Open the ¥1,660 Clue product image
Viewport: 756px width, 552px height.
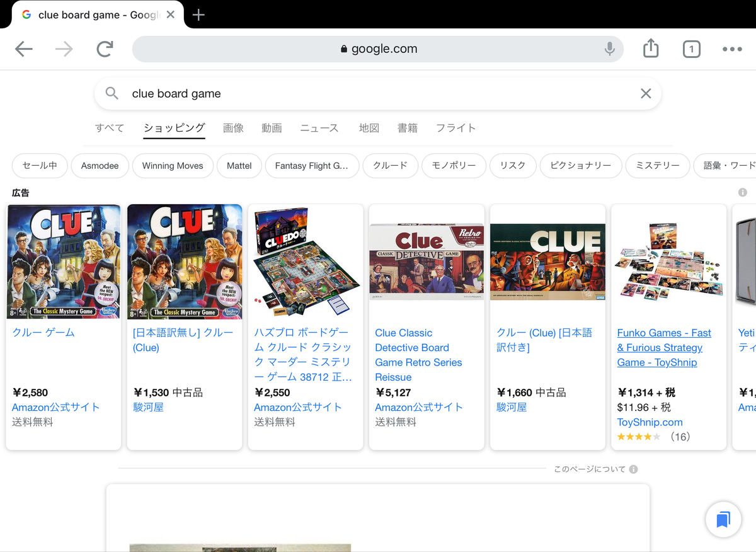547,262
